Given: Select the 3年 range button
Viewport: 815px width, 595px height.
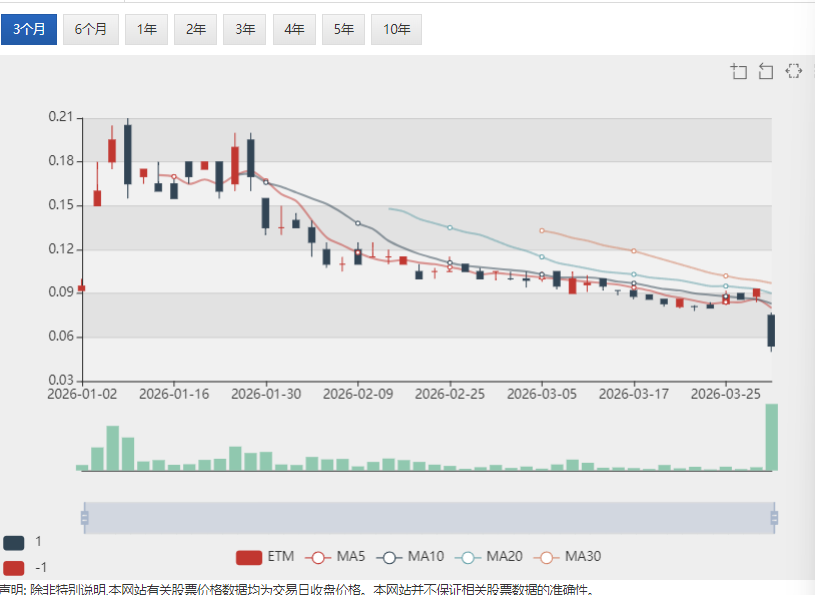Looking at the screenshot, I should (x=245, y=29).
